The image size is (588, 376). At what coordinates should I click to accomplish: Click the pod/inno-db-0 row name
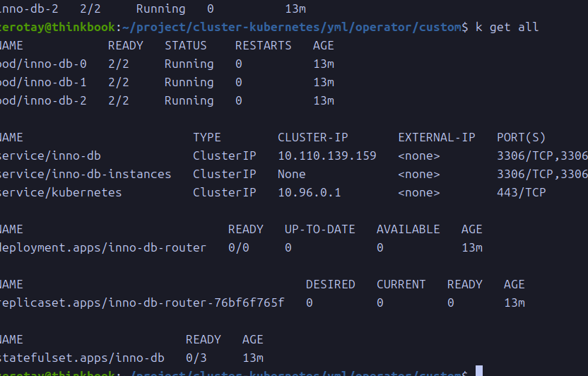pos(42,64)
